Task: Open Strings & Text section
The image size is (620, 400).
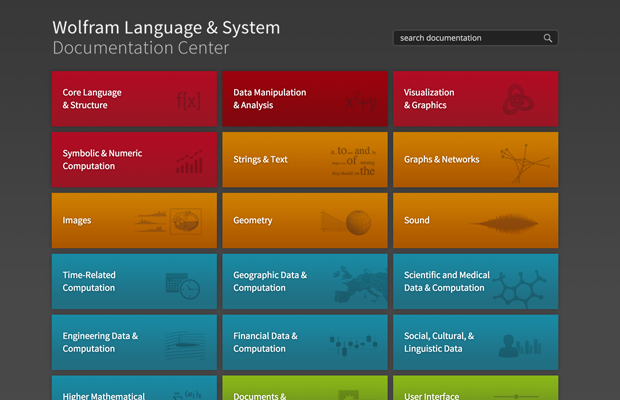Action: (x=305, y=160)
